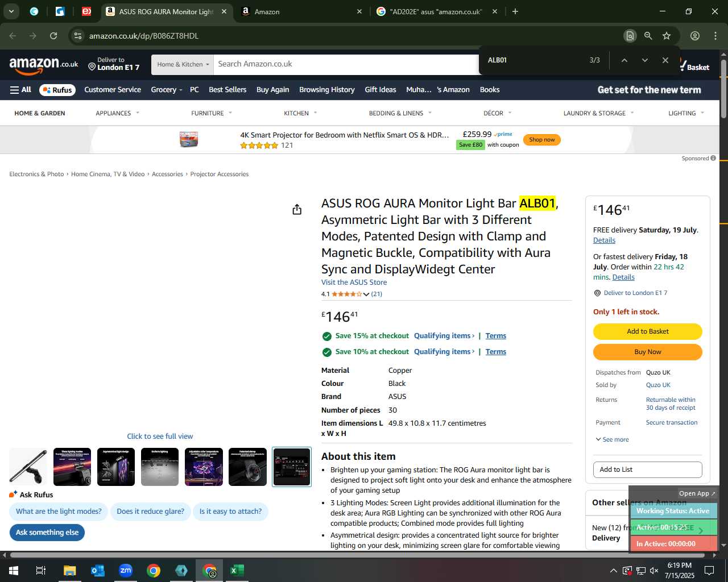Open Projector Accessories breadcrumb
Image resolution: width=728 pixels, height=582 pixels.
coord(219,174)
